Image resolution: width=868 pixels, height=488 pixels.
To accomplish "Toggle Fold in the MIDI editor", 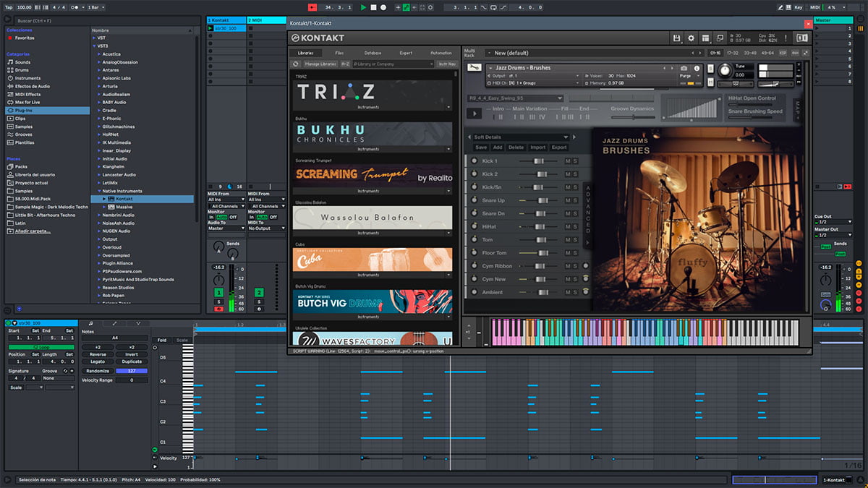I will point(162,340).
